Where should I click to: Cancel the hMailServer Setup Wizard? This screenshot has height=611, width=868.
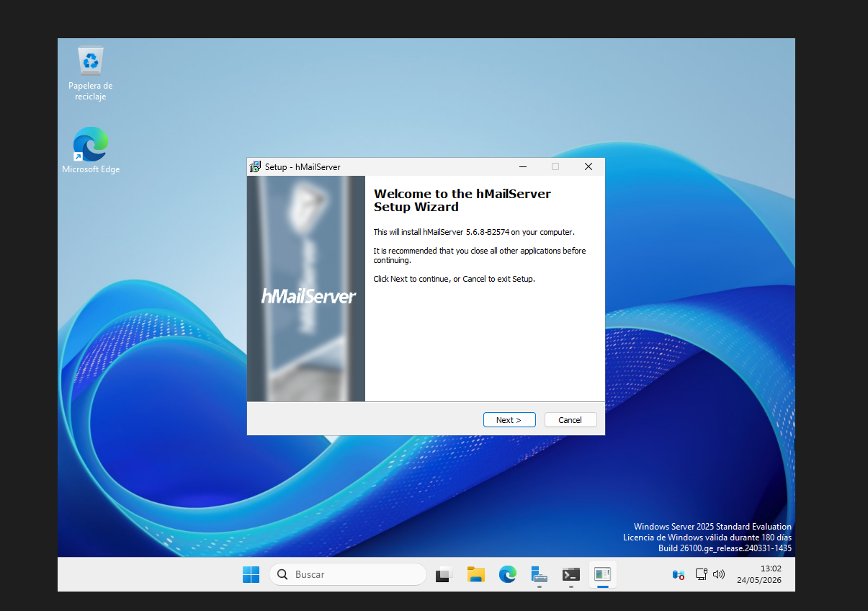[x=571, y=420]
